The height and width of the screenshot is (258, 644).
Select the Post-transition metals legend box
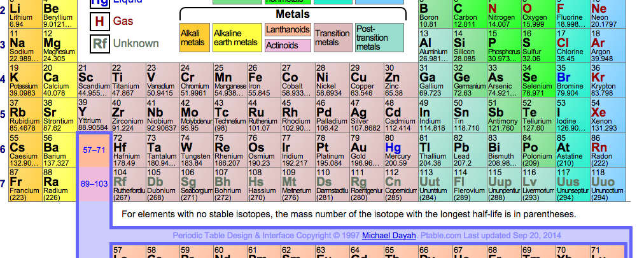(379, 38)
